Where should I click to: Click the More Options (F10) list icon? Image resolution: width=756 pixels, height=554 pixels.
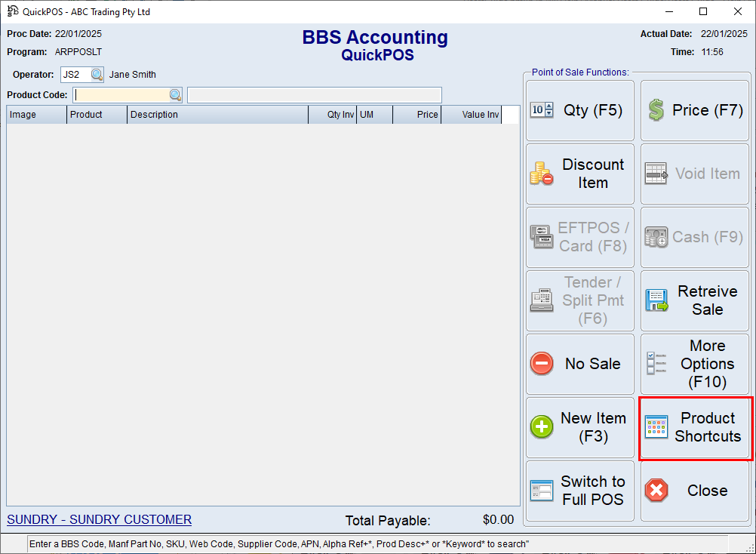pos(656,363)
